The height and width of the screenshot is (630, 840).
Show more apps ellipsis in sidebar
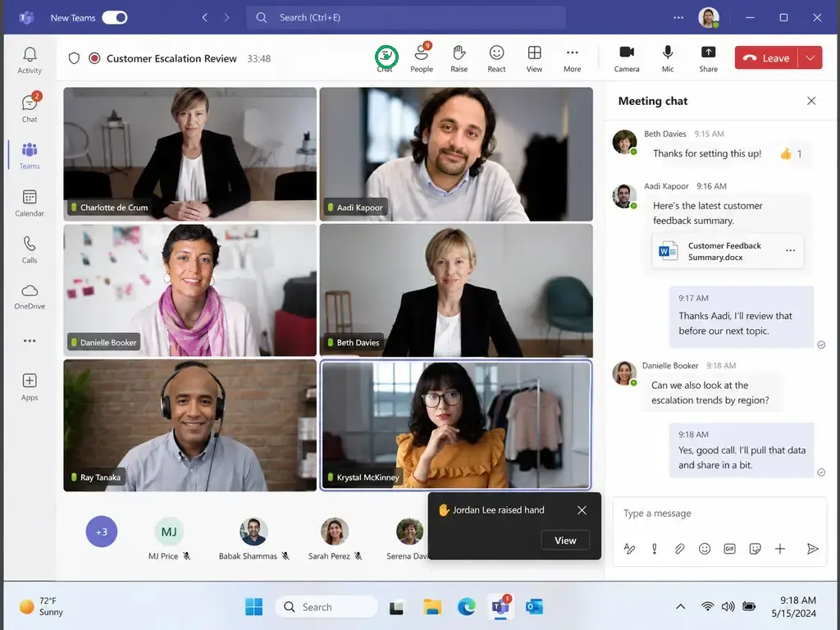(30, 340)
